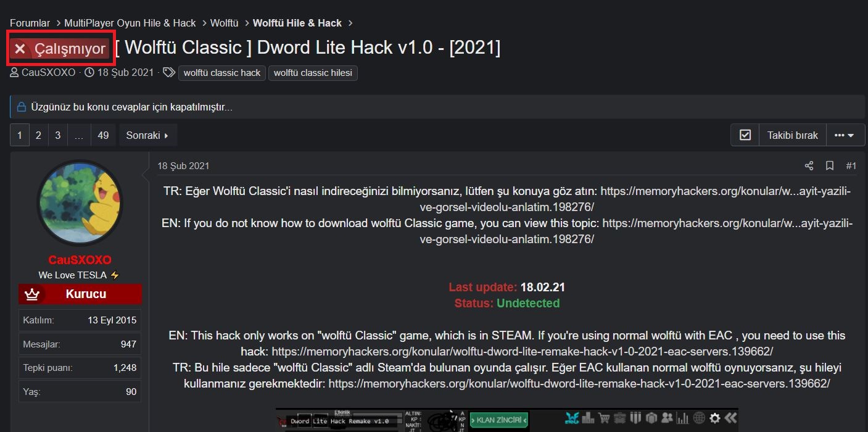This screenshot has height=432, width=868.
Task: Open MultiPlayer Oyun Hile & Hack breadcrumb
Action: click(x=130, y=23)
